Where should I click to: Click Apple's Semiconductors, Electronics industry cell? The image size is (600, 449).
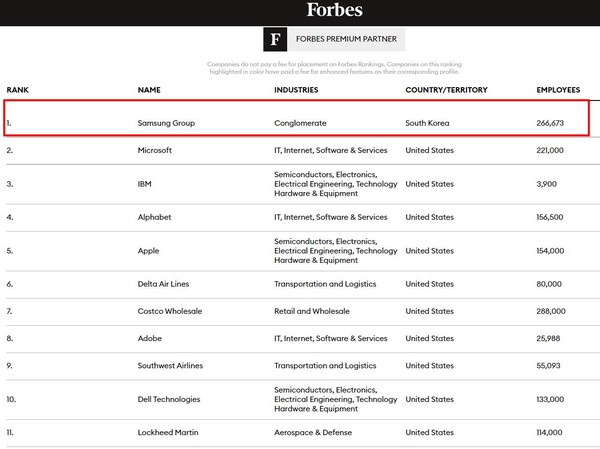[x=336, y=251]
